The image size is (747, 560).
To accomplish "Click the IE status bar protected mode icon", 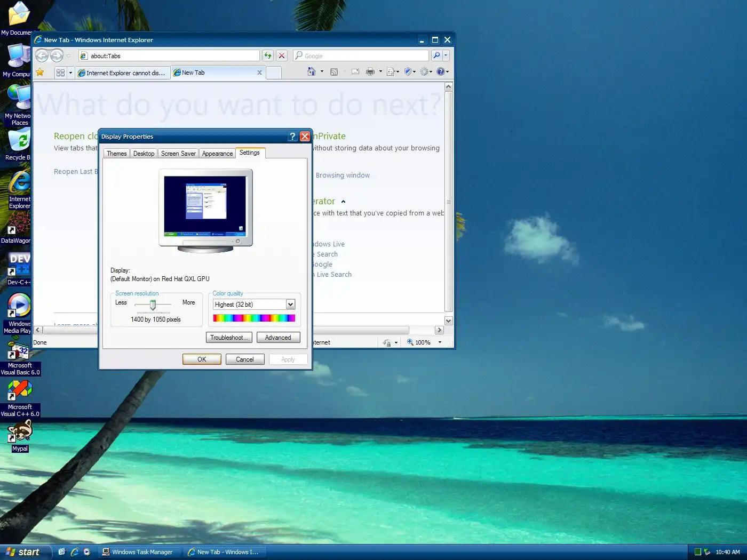I will click(387, 342).
